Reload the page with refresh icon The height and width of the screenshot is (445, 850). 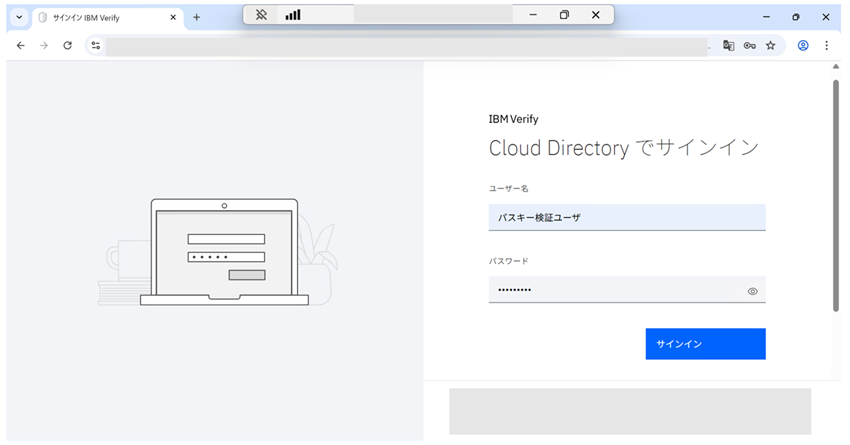coord(67,46)
